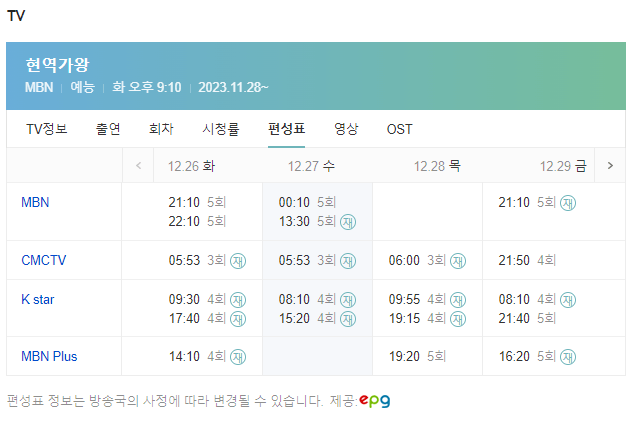Screen dimensions: 636x423
Task: Click the 2023.11.28~ start date text
Action: pyautogui.click(x=233, y=87)
